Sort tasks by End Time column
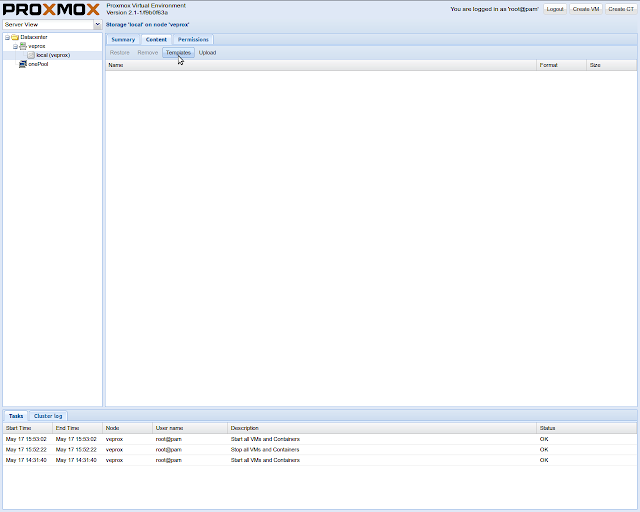 (x=77, y=428)
